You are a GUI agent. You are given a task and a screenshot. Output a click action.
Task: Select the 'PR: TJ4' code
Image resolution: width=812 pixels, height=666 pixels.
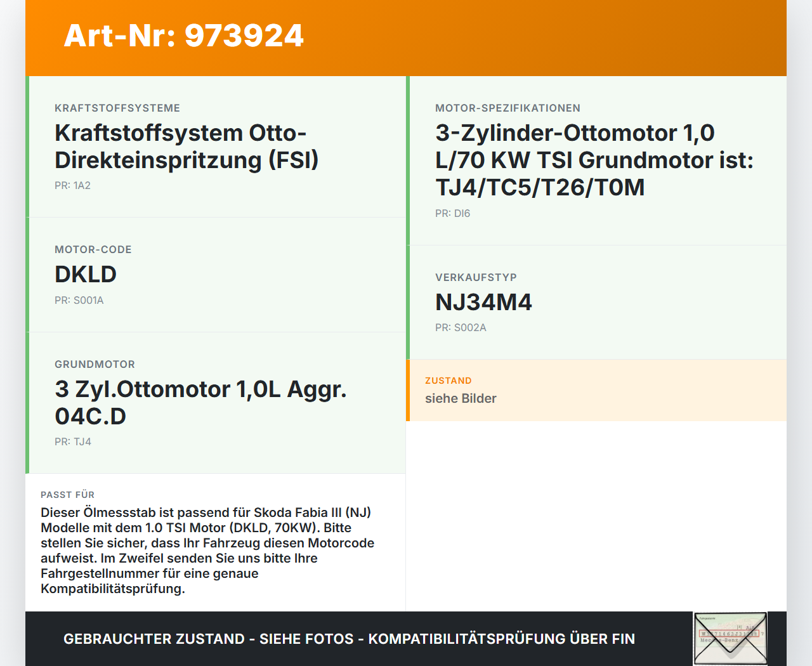click(x=73, y=441)
